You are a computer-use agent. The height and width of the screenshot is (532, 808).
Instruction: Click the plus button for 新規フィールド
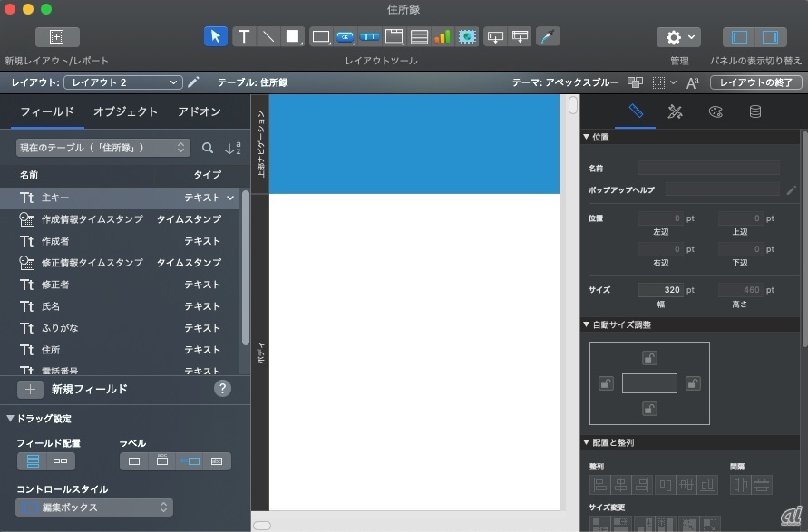pyautogui.click(x=30, y=389)
